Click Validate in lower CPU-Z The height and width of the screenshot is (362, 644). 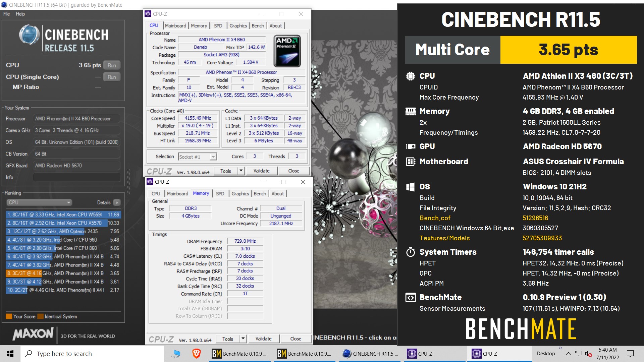tap(264, 339)
